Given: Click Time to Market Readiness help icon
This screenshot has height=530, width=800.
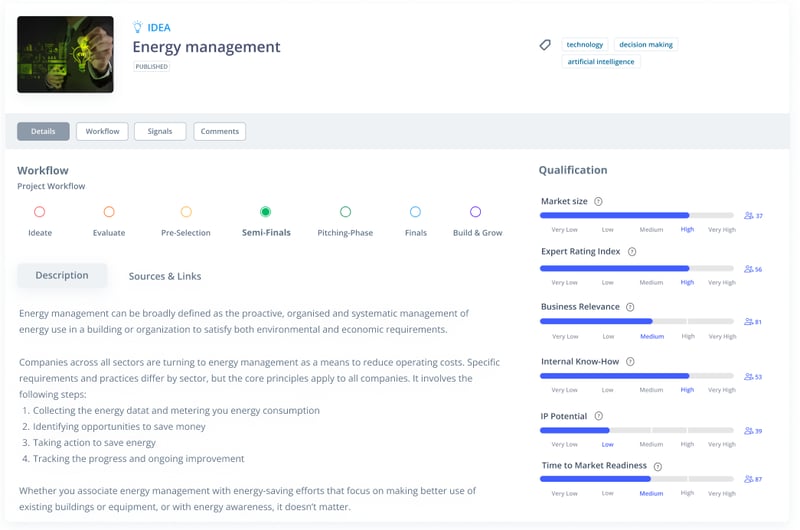Looking at the screenshot, I should pyautogui.click(x=657, y=466).
